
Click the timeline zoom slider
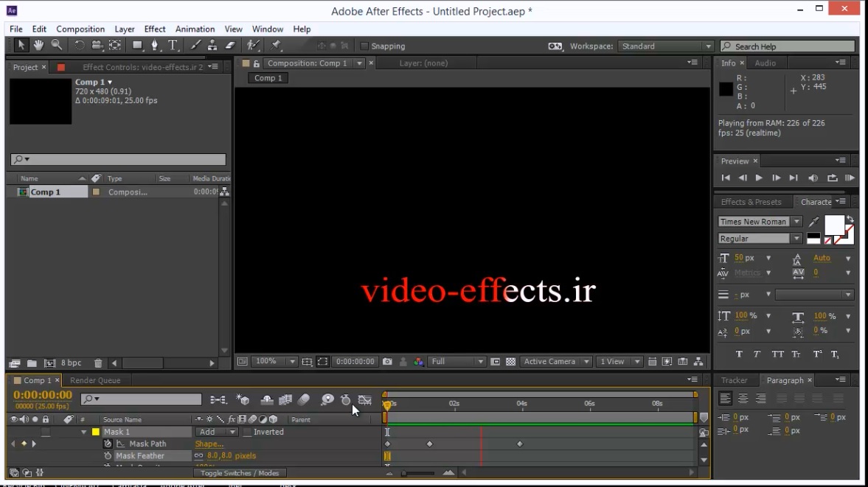[419, 473]
